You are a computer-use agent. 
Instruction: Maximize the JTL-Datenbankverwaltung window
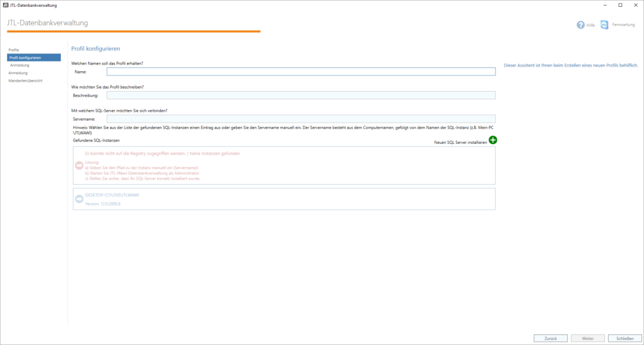(x=620, y=5)
